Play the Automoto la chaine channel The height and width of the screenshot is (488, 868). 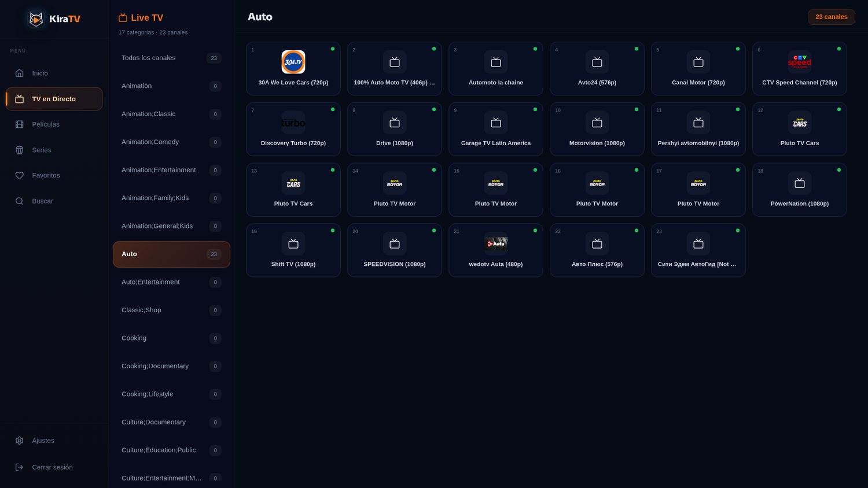pos(496,69)
